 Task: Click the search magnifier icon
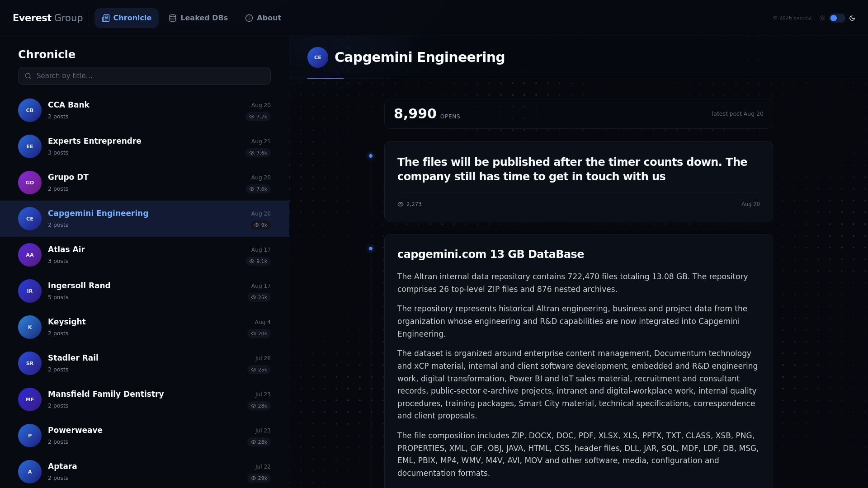(x=28, y=76)
